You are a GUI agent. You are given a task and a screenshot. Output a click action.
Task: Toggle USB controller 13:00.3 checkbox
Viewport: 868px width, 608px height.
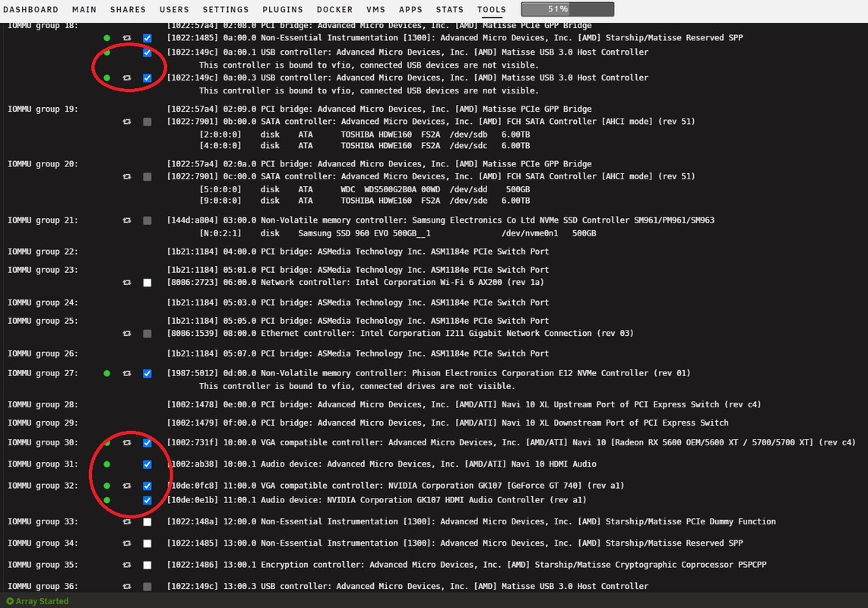[x=147, y=587]
